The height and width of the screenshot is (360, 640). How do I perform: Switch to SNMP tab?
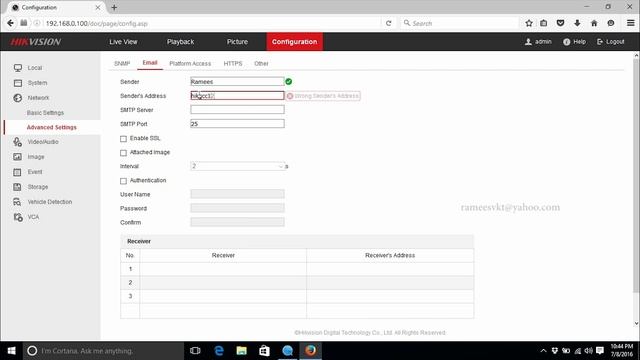[122, 64]
